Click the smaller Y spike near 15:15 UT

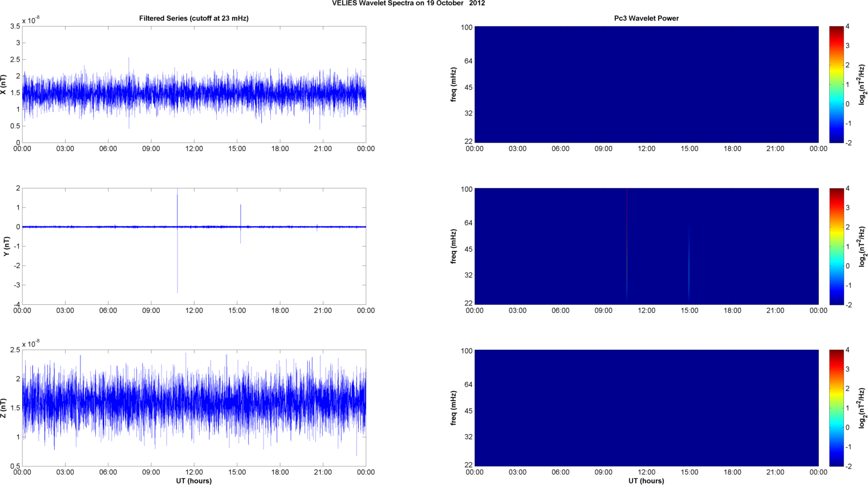(241, 224)
